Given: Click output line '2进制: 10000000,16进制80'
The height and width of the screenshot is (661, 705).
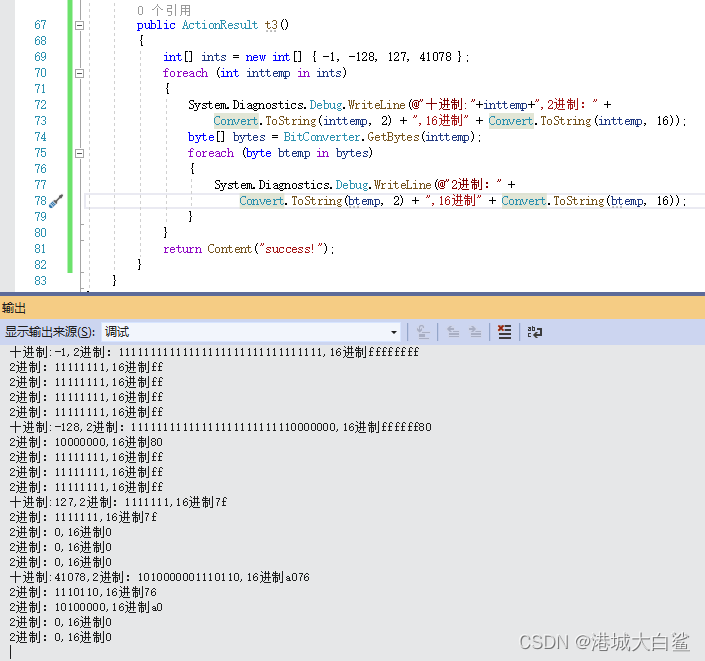Looking at the screenshot, I should coord(86,442).
